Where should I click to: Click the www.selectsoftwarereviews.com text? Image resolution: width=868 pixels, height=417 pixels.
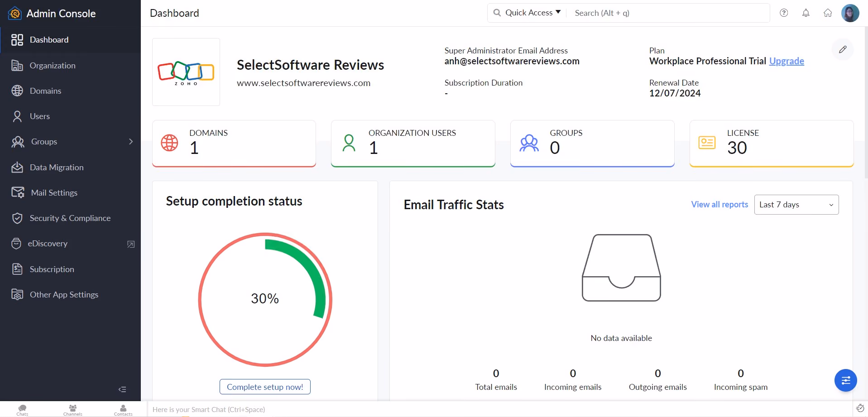pos(303,83)
